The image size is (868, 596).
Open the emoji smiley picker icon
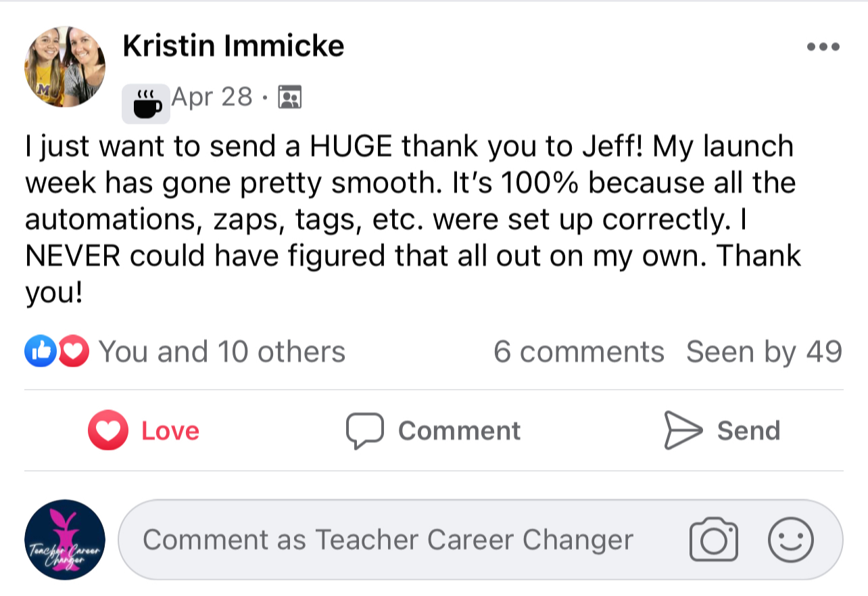click(791, 540)
